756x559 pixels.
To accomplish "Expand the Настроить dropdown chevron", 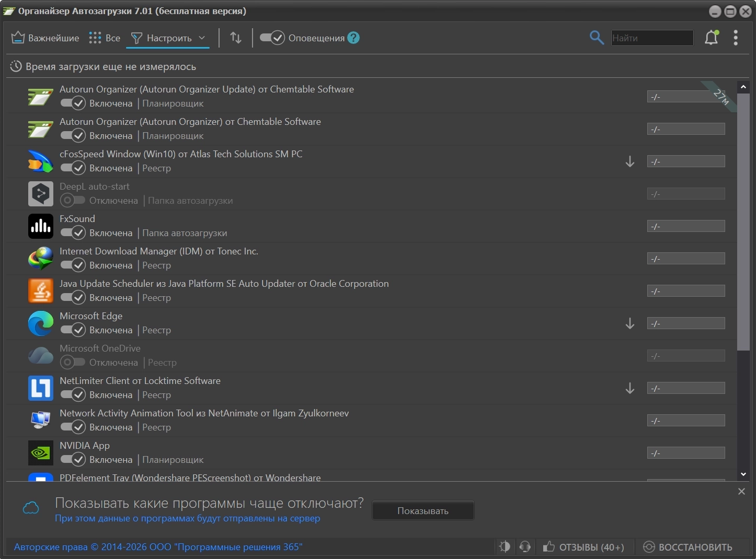I will (202, 38).
